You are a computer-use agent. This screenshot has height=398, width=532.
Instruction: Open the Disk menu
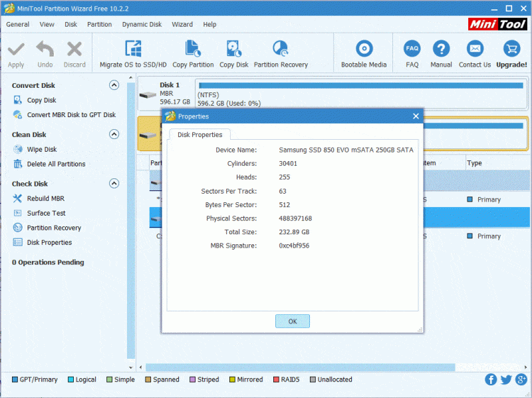point(71,25)
